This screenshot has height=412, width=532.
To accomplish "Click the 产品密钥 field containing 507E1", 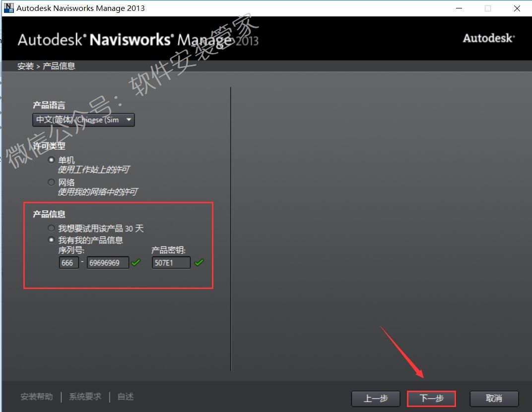I will pos(171,263).
